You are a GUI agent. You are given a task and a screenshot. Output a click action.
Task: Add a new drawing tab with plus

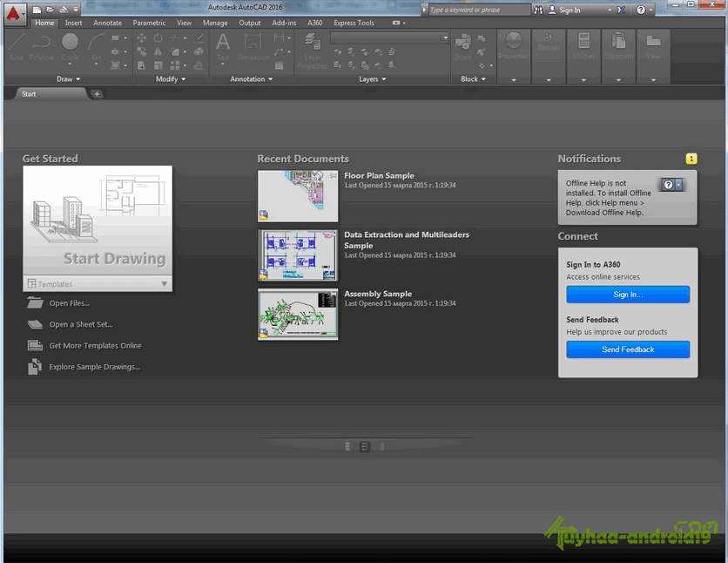97,94
